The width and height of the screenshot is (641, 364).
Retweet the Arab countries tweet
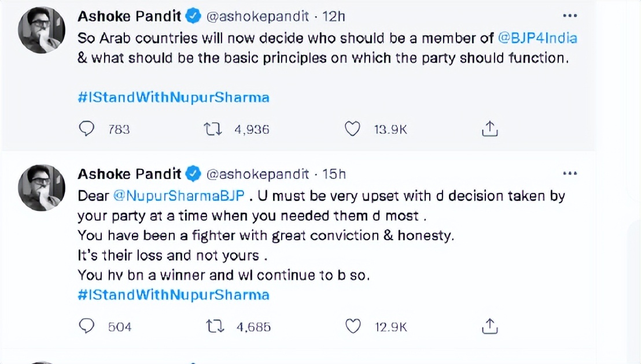[x=213, y=129]
